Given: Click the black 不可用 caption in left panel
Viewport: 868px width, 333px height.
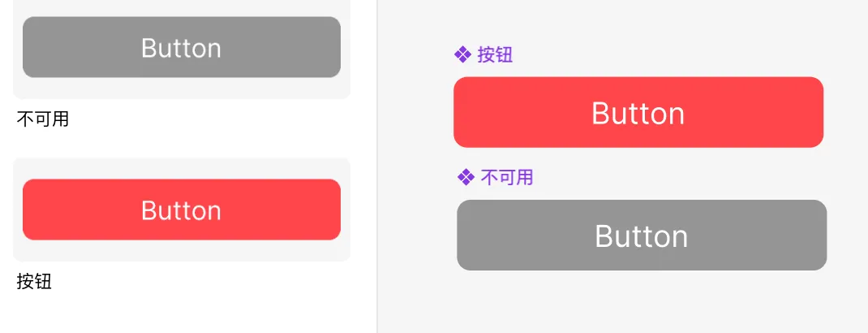Looking at the screenshot, I should [43, 119].
